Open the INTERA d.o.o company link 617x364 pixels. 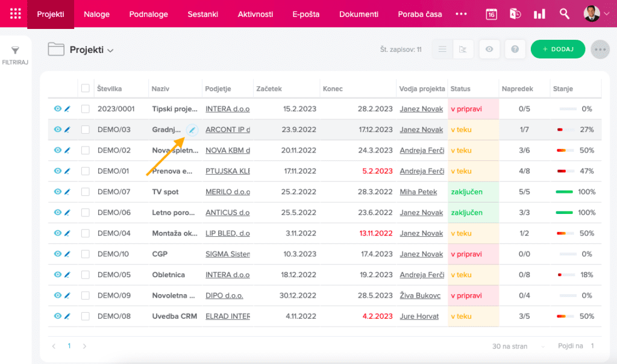click(227, 109)
